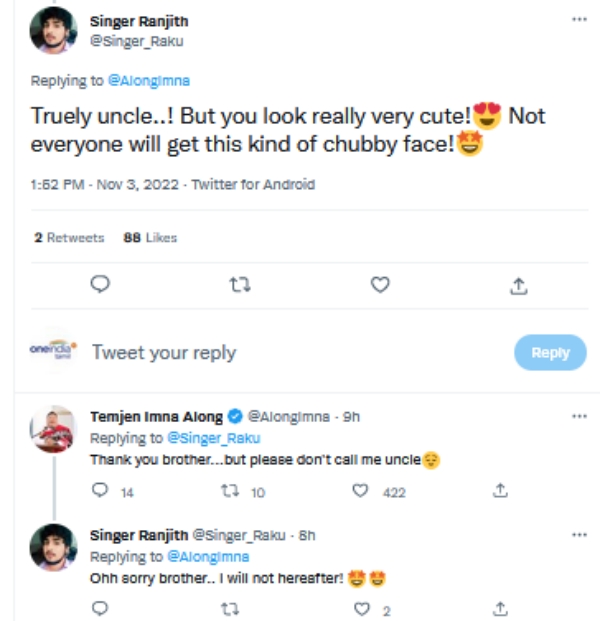Like the main tweet by Singer Ranjith
Image resolution: width=600 pixels, height=621 pixels.
pyautogui.click(x=379, y=286)
